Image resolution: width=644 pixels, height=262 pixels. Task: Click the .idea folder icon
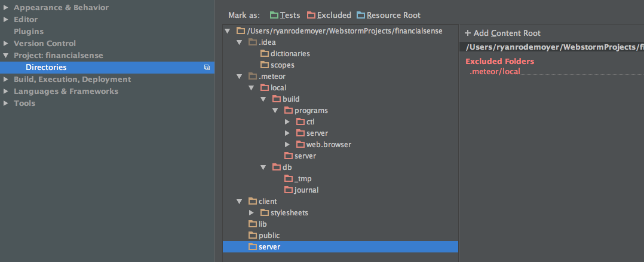pyautogui.click(x=253, y=42)
